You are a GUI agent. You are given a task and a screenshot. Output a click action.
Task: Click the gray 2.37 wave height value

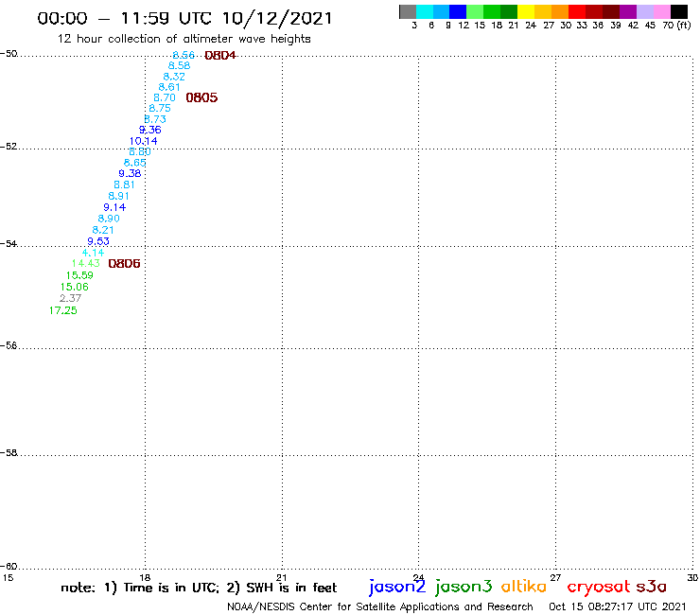(x=71, y=298)
